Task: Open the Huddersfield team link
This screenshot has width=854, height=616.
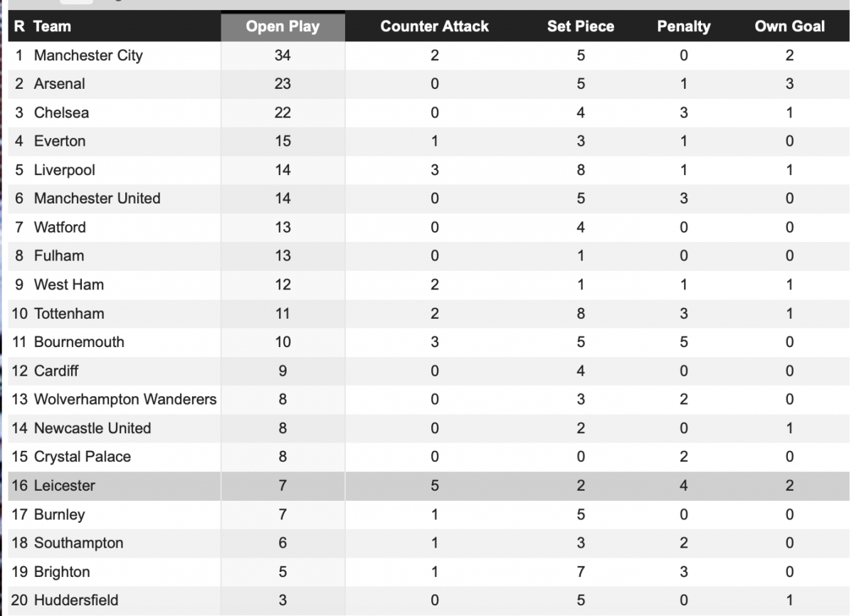Action: 76,600
